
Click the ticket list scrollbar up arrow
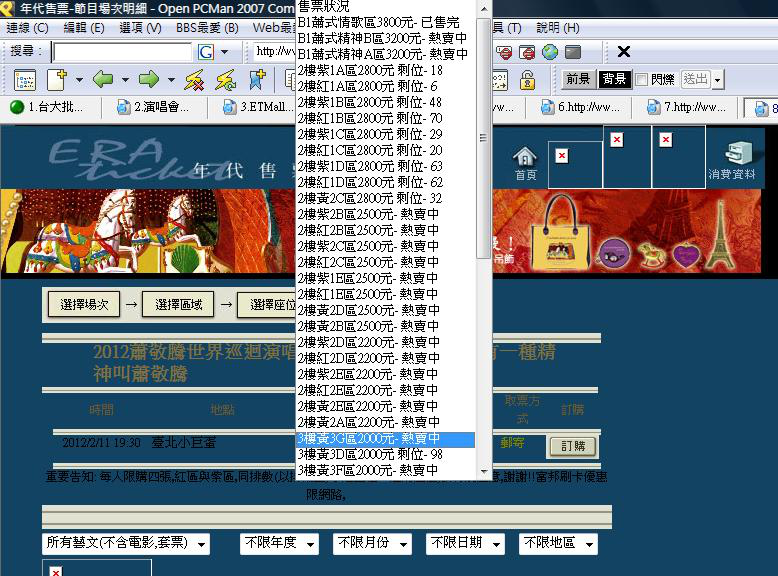point(484,8)
